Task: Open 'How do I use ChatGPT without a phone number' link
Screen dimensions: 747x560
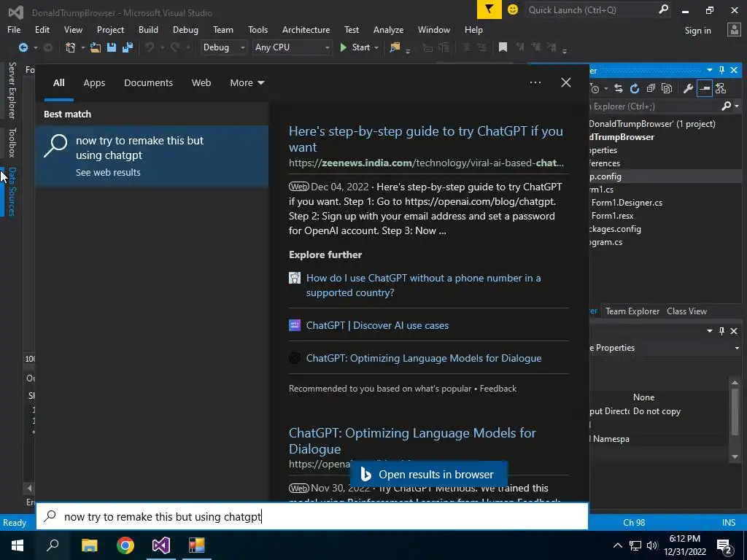Action: (x=424, y=285)
